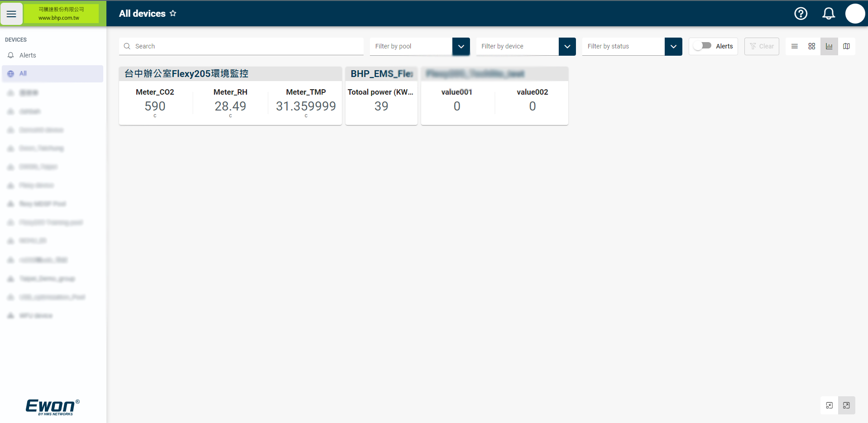Click the value001 KPI label
The width and height of the screenshot is (868, 423).
coord(457,92)
